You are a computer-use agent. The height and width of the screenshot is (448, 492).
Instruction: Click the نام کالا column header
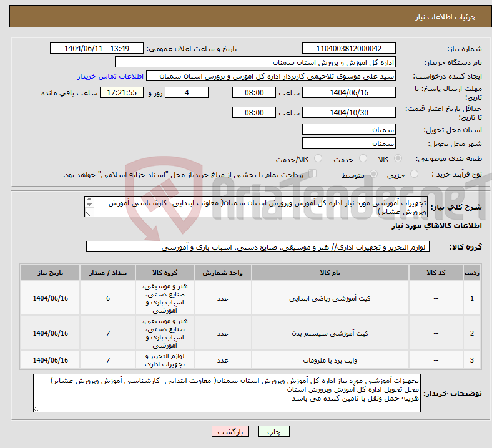[x=330, y=273]
